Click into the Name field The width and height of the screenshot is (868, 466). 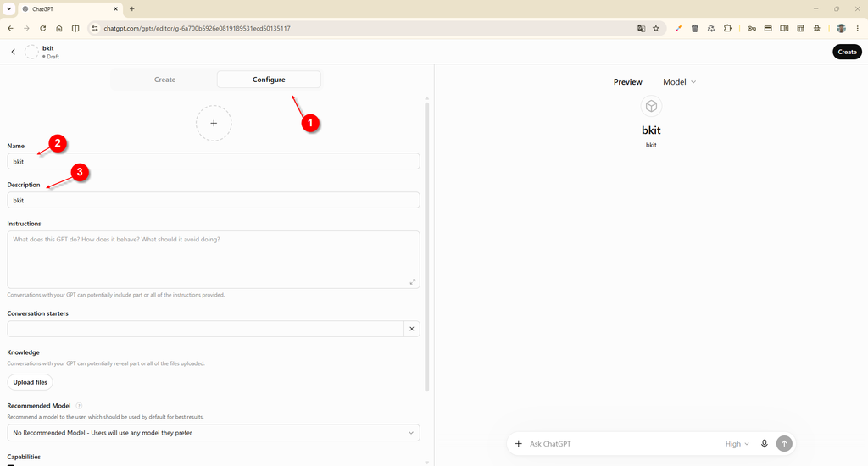click(x=214, y=162)
